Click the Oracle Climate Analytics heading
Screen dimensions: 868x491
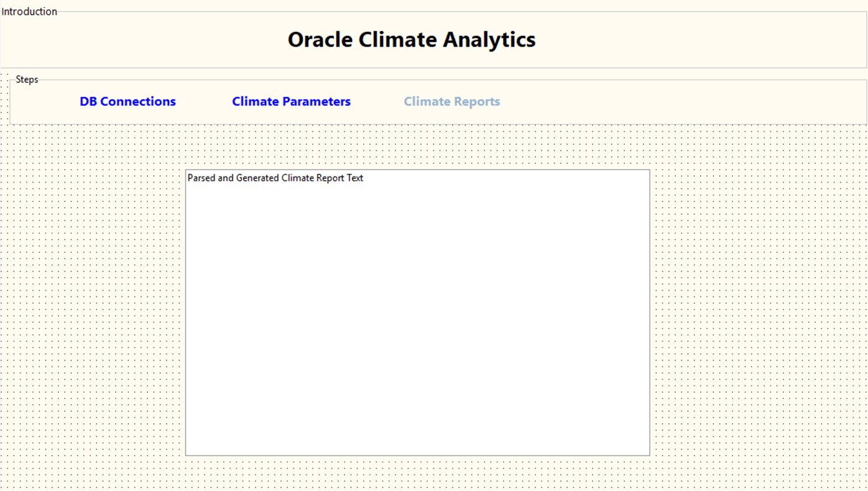411,40
